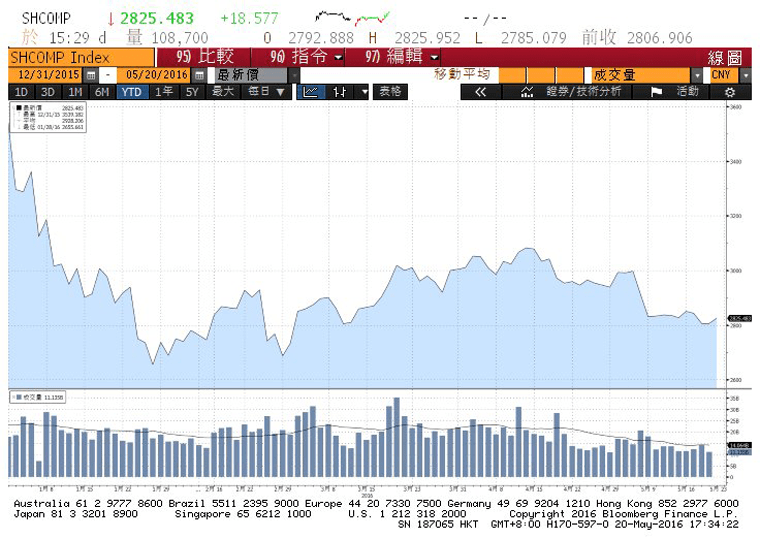
Task: Click the 95 比較 button
Action: 205,57
